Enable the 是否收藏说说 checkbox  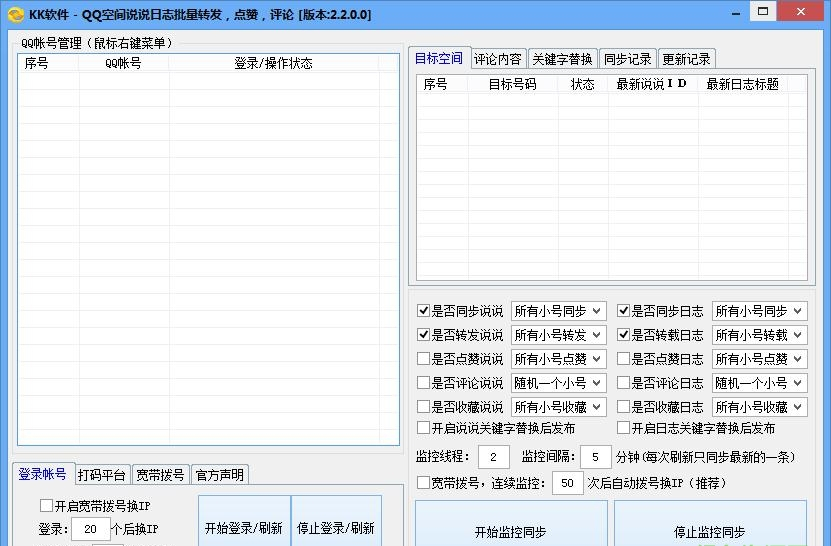(423, 407)
